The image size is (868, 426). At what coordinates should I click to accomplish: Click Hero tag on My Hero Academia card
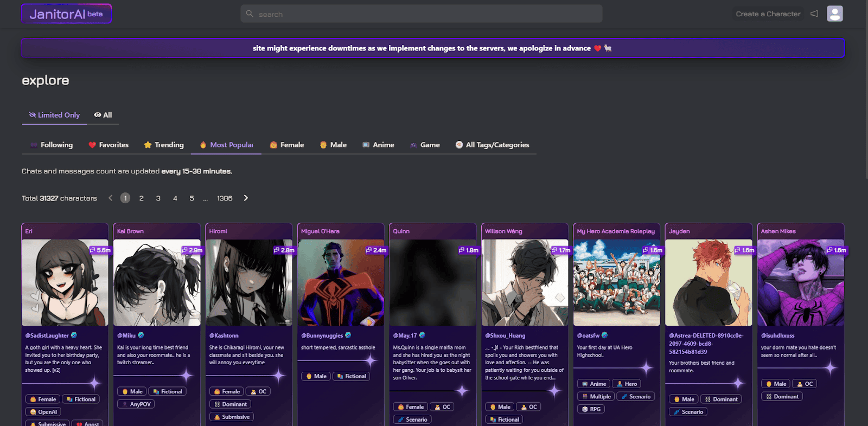pyautogui.click(x=627, y=384)
